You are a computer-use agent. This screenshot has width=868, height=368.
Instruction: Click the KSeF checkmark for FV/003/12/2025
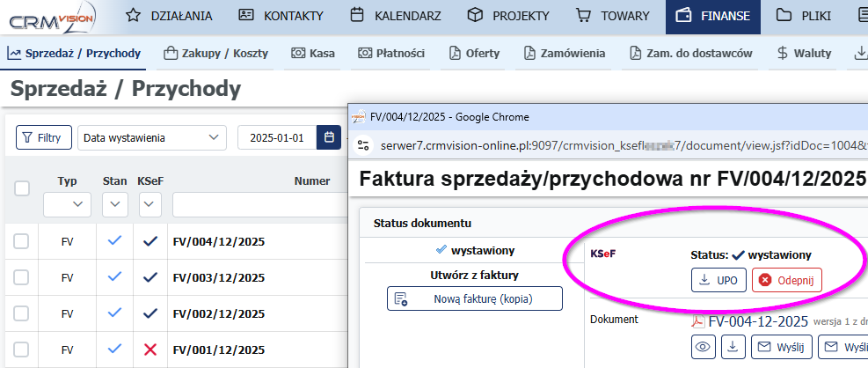point(149,277)
